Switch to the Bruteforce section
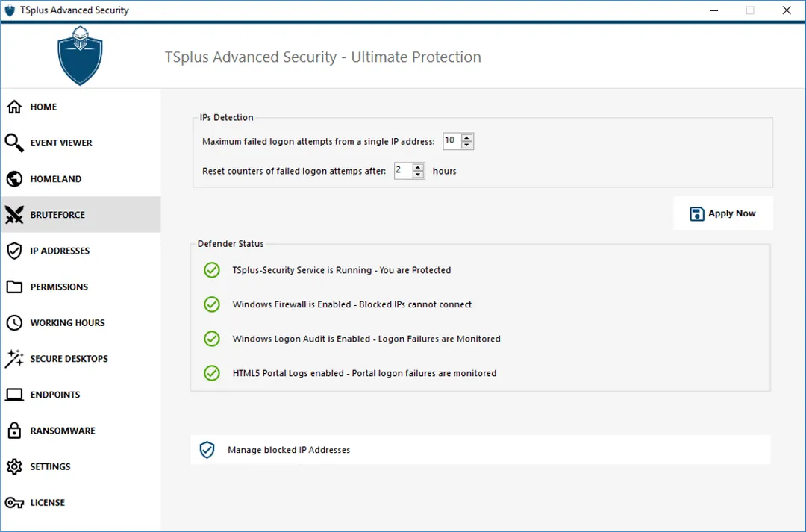This screenshot has height=532, width=806. [x=57, y=215]
